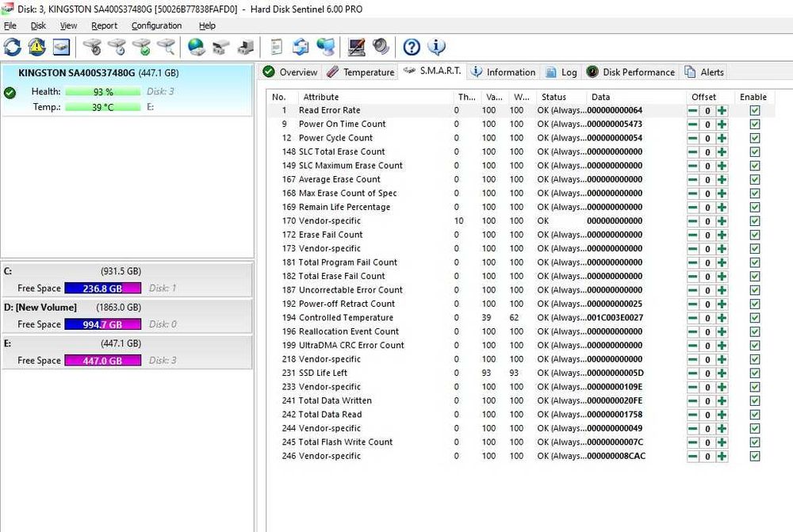
Task: Open the Help menu
Action: (207, 25)
